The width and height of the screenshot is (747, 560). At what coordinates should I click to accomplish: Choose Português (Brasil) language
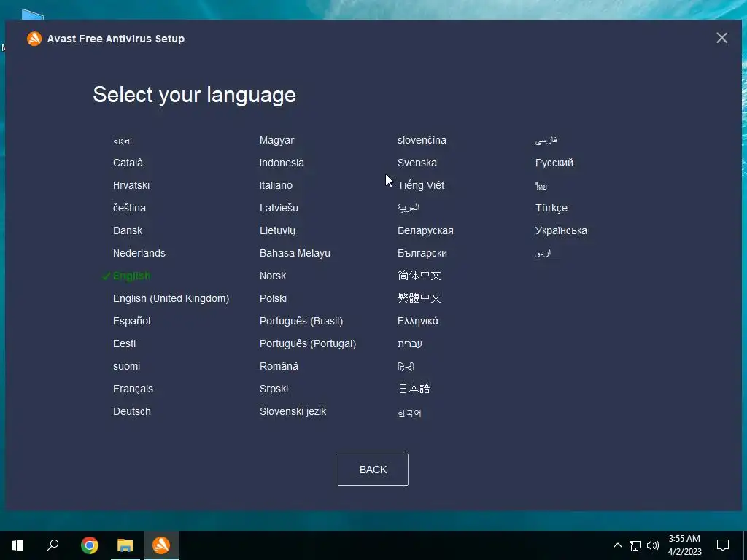click(x=301, y=321)
